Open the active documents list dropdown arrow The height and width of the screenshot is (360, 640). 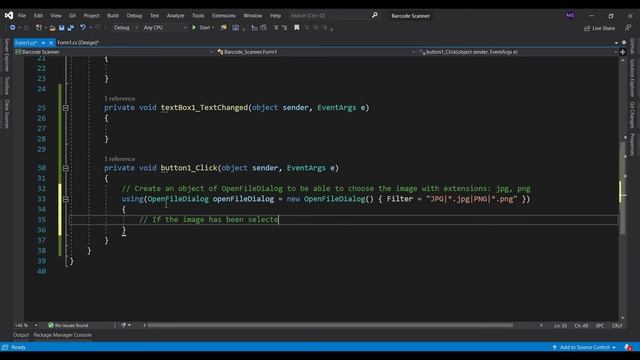tap(616, 43)
